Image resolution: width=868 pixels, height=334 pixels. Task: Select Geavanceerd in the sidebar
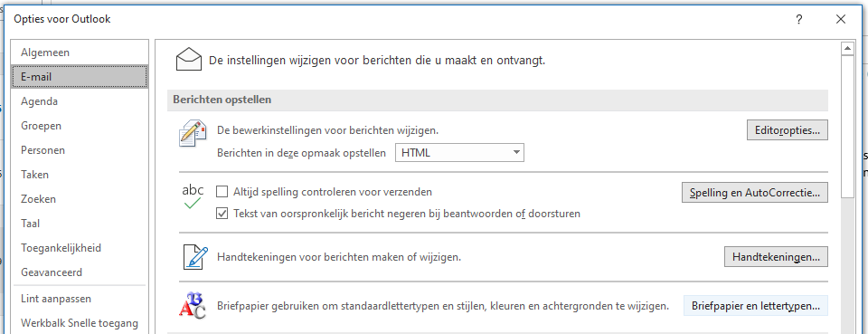(52, 272)
